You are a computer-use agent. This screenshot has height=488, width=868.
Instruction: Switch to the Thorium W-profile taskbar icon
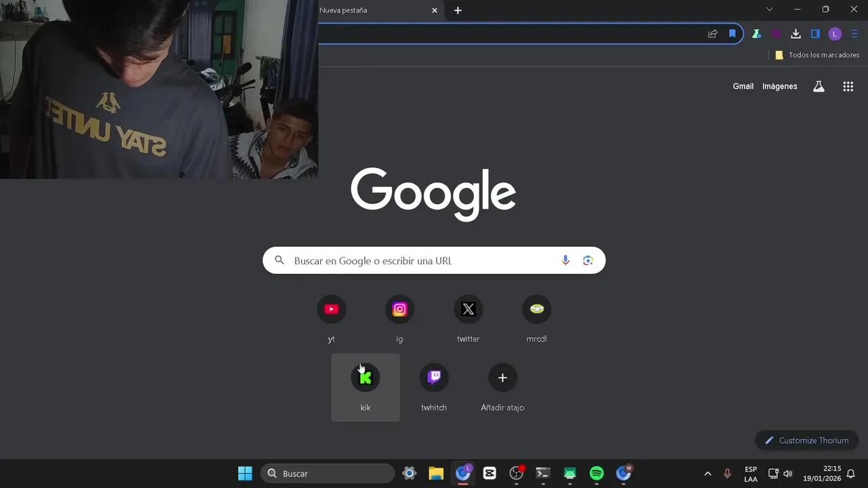point(624,474)
